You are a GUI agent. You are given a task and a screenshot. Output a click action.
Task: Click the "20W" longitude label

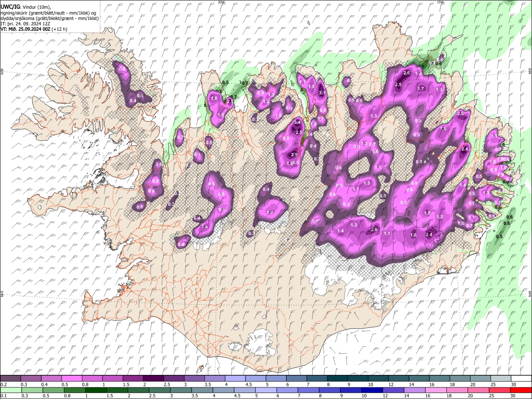(221, 2)
